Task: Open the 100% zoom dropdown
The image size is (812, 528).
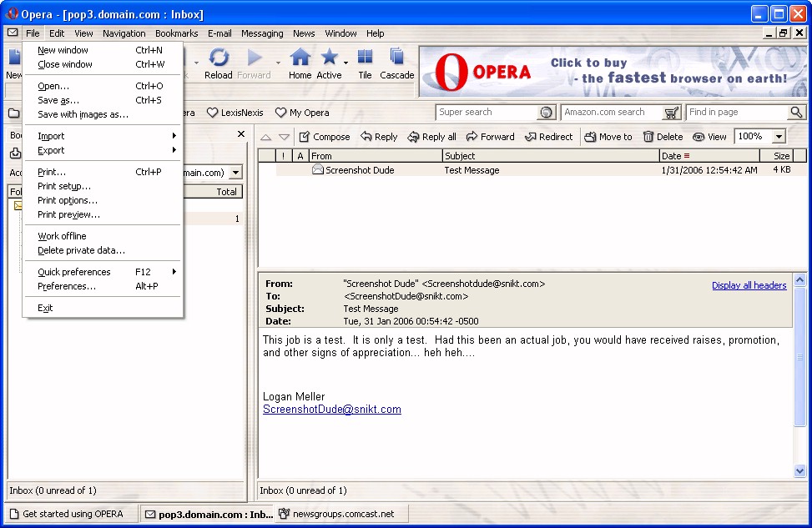Action: (779, 137)
